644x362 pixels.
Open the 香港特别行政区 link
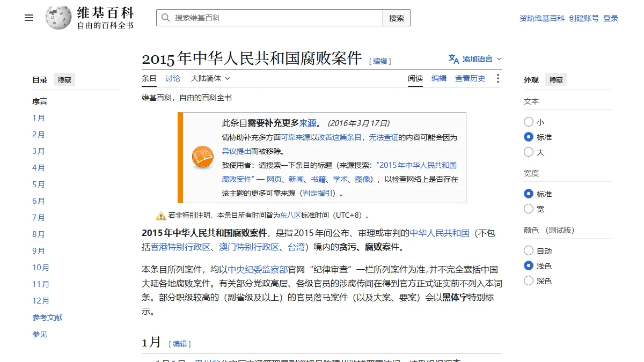(180, 247)
